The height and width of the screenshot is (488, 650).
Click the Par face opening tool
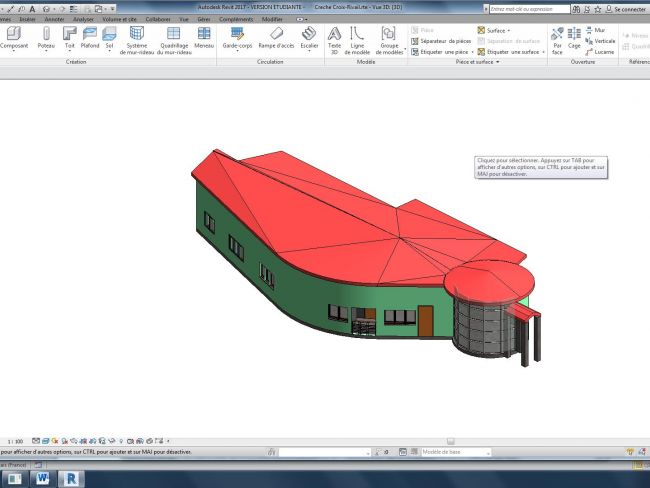tap(557, 37)
